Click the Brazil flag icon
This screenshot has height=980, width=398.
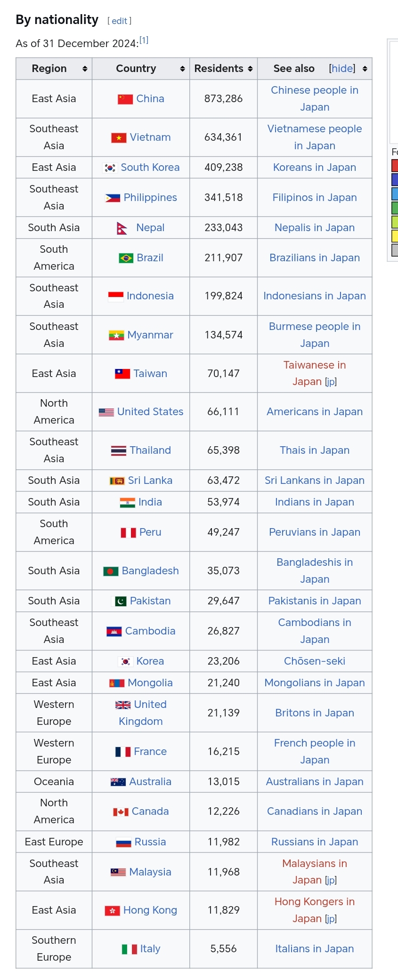pos(126,258)
